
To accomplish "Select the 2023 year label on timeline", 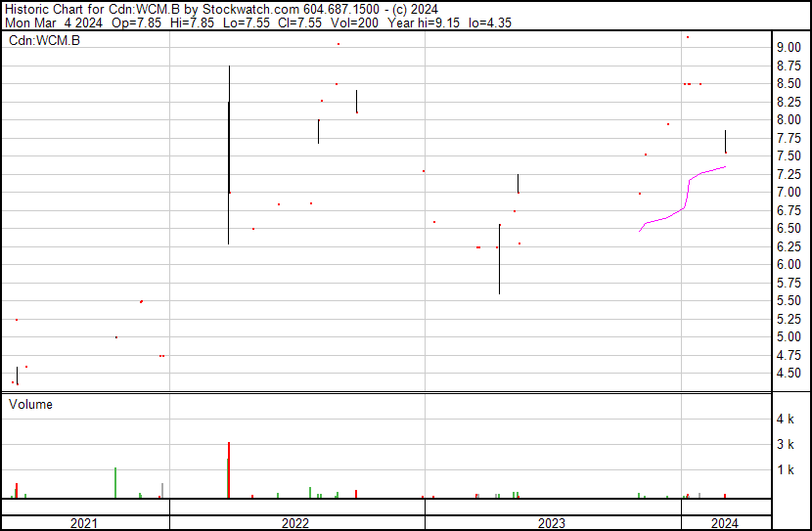I will (551, 523).
